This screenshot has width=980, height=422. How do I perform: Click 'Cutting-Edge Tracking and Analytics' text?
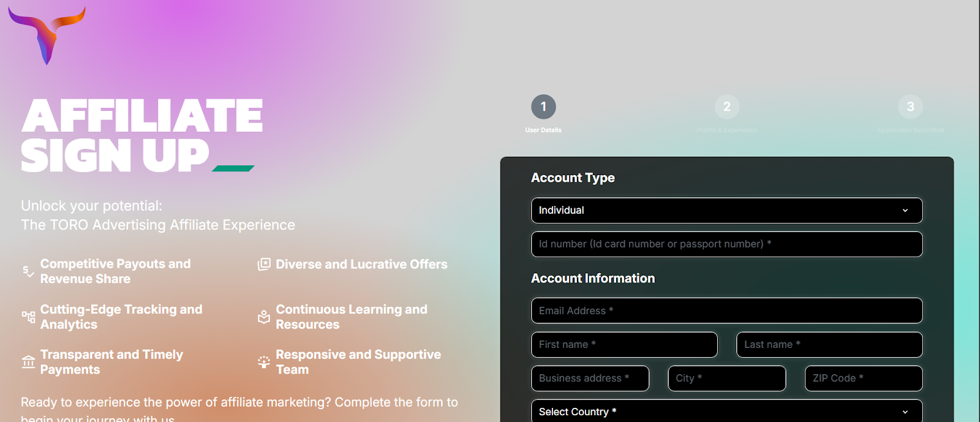(x=121, y=317)
